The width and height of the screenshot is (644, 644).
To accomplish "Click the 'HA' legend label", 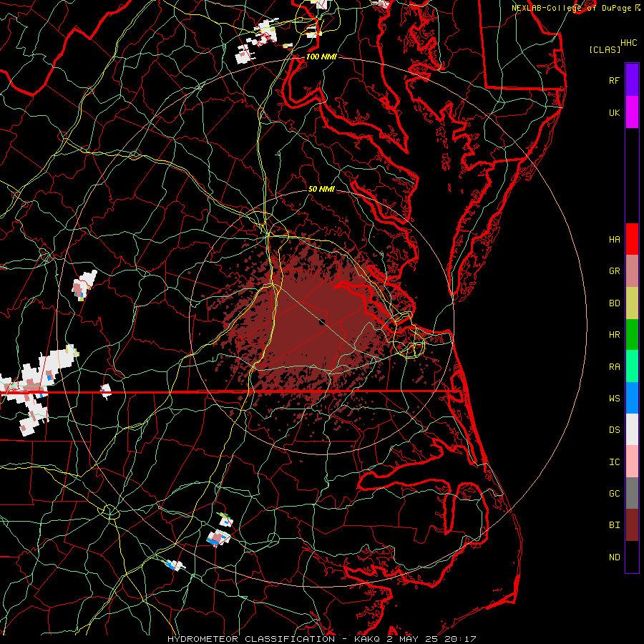I will tap(614, 239).
